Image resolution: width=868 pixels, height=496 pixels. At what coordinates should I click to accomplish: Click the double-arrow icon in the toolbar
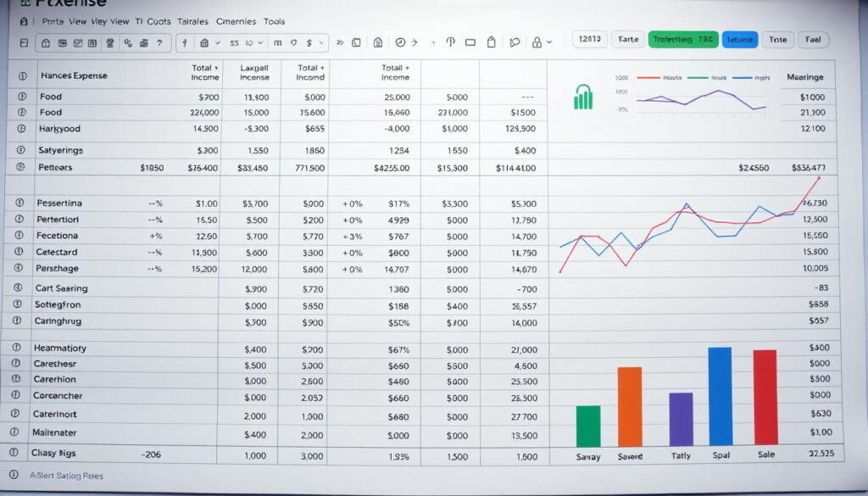[340, 42]
